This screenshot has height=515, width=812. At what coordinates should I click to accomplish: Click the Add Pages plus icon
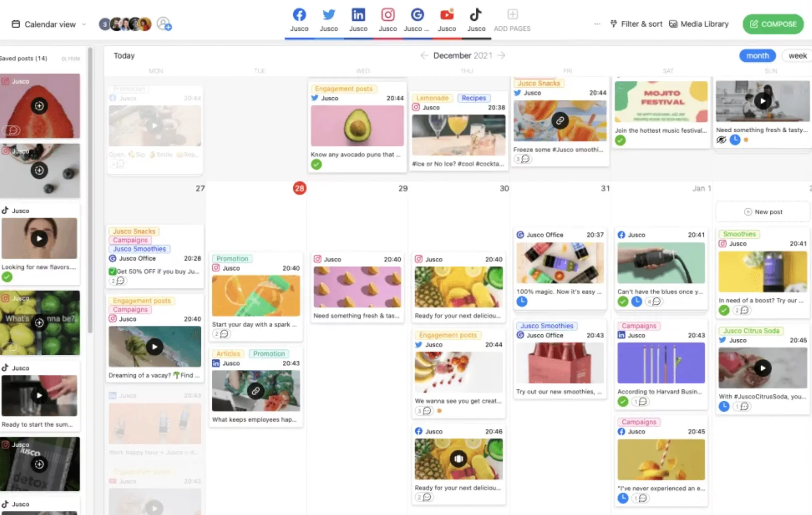click(512, 14)
